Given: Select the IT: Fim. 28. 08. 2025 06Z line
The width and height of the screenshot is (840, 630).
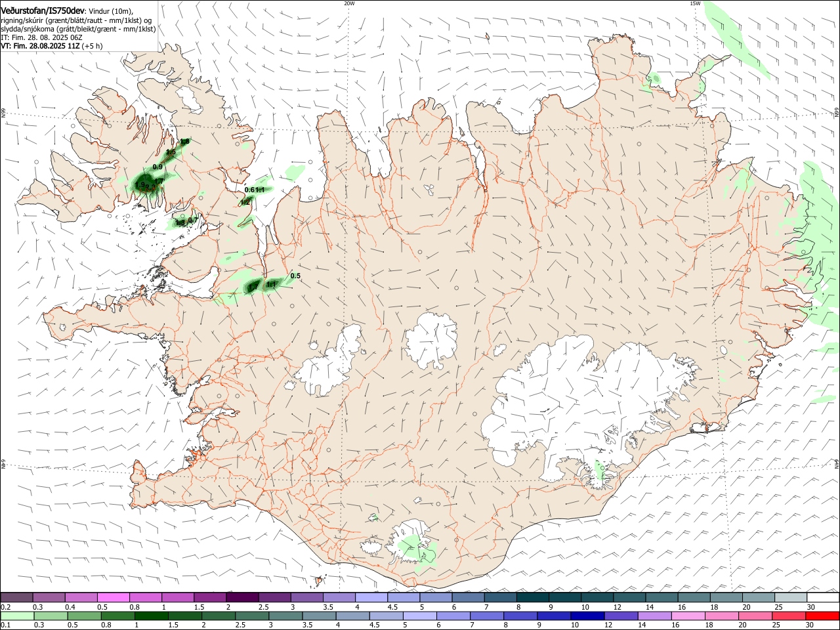Looking at the screenshot, I should point(41,37).
